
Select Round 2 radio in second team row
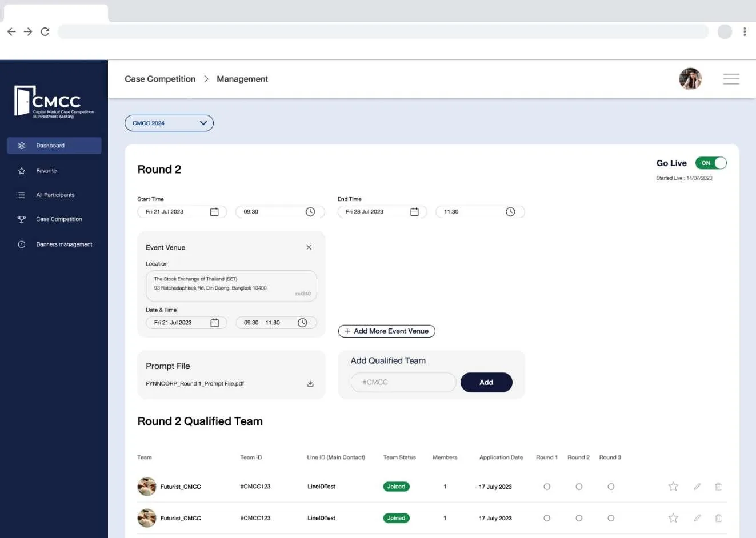pos(579,518)
